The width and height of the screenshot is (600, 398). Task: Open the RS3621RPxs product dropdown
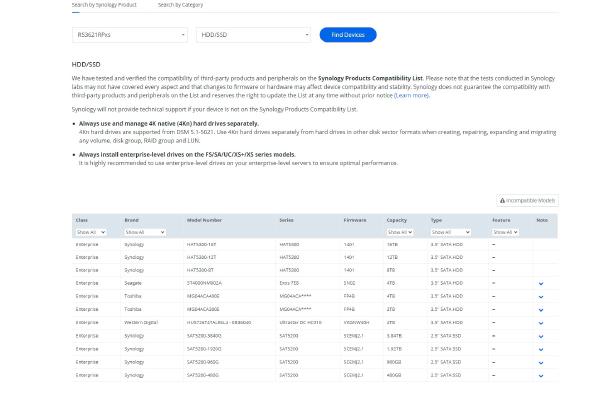[130, 35]
